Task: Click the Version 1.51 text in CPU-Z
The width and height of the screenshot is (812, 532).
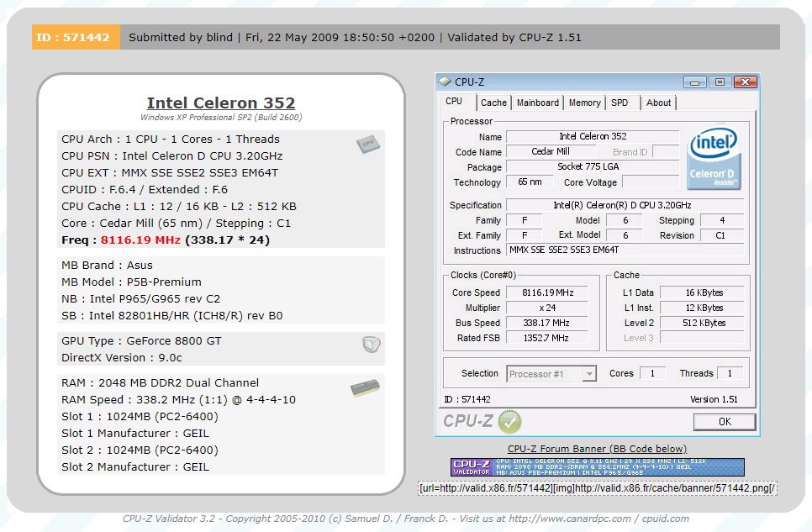Action: (714, 399)
